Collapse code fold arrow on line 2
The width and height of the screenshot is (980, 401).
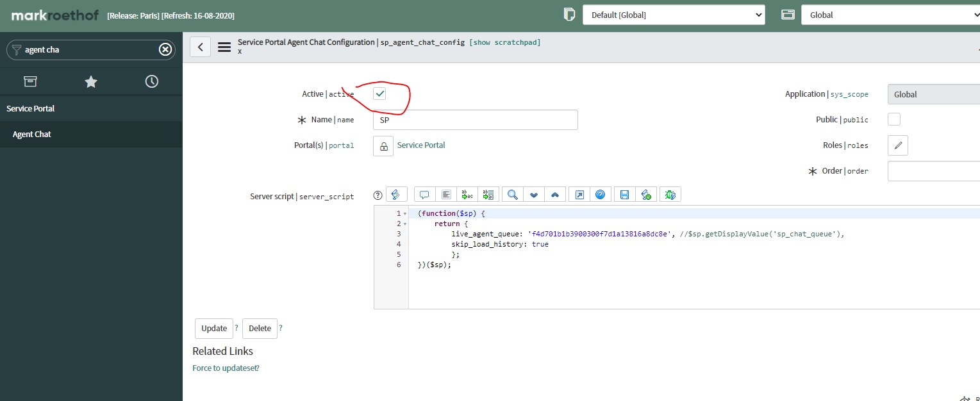pos(405,224)
